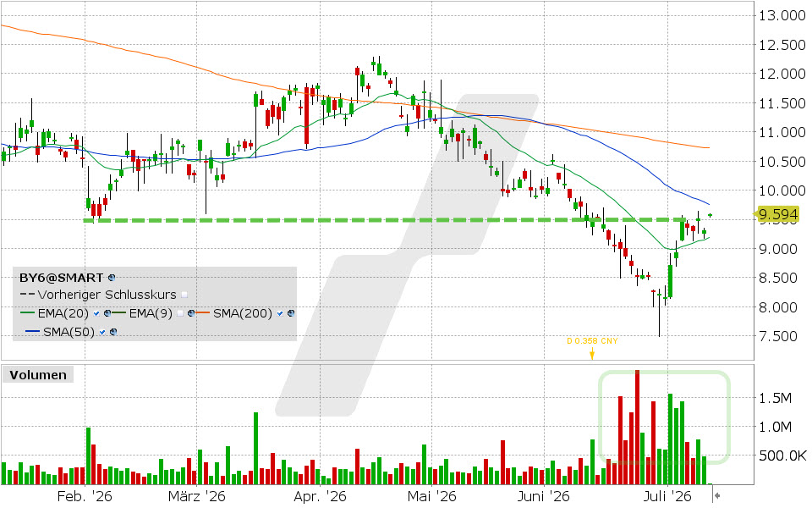Click the Mai '26 date axis label
Viewport: 812px width, 508px height.
pos(431,497)
